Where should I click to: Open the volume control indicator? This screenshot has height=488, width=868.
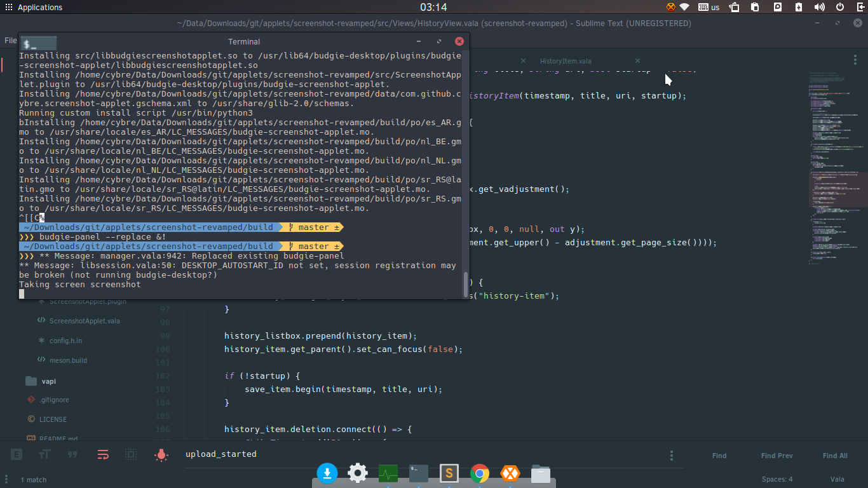pyautogui.click(x=820, y=7)
